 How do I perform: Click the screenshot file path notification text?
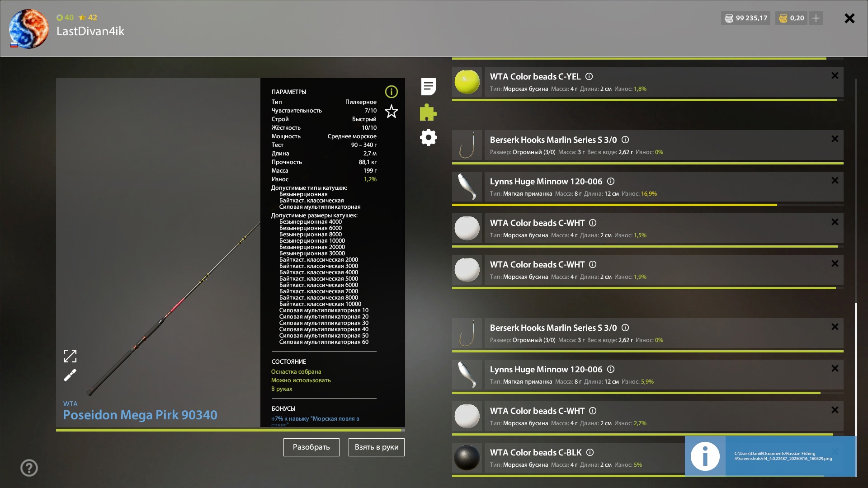click(783, 456)
